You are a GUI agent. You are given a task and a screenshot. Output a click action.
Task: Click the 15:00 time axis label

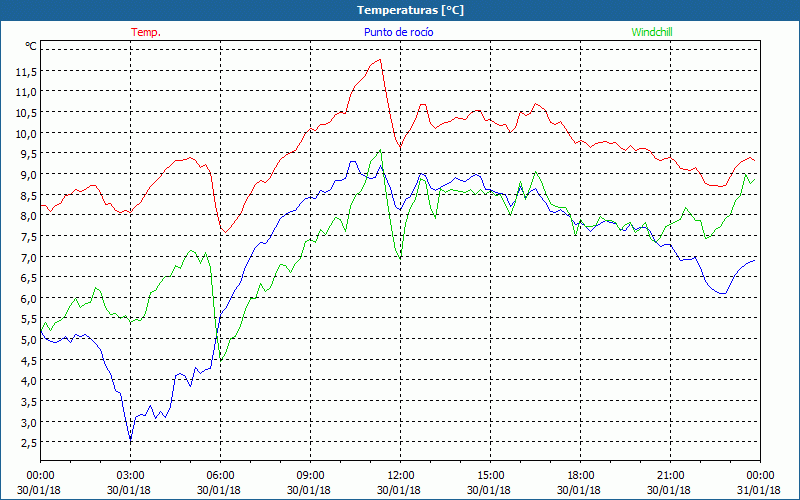click(x=490, y=476)
